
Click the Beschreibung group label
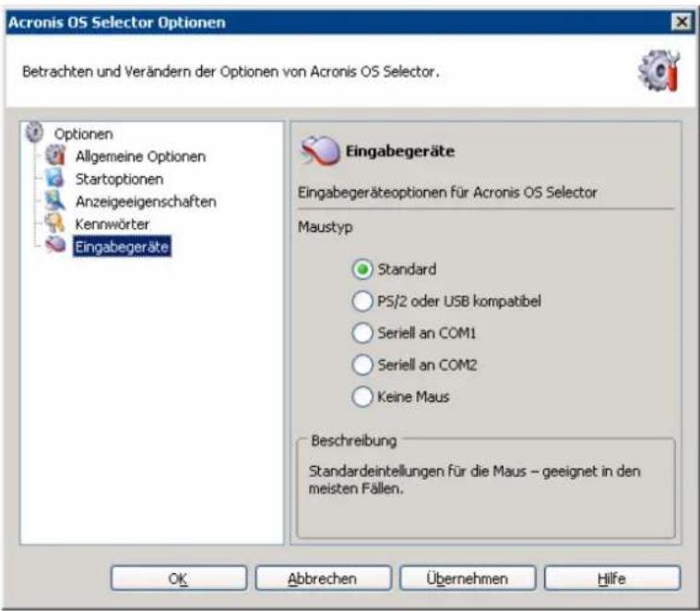pos(354,441)
